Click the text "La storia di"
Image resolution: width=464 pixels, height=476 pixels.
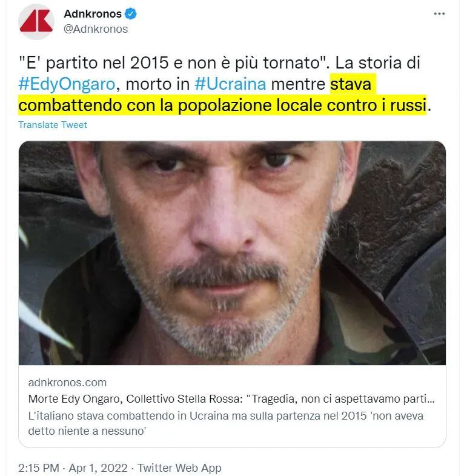(x=377, y=63)
